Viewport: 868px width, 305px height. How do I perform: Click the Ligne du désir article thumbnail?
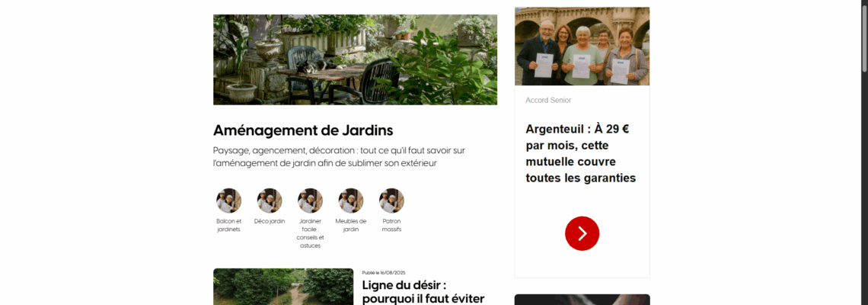(283, 287)
